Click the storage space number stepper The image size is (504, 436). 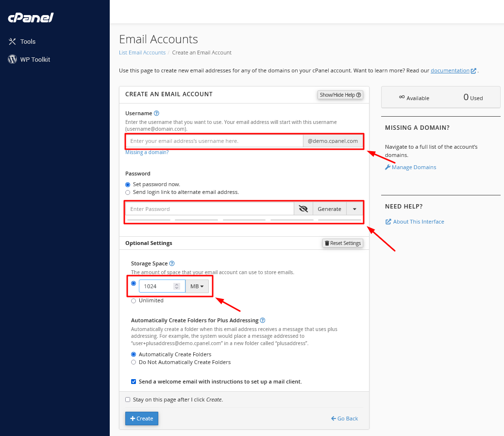click(x=177, y=286)
